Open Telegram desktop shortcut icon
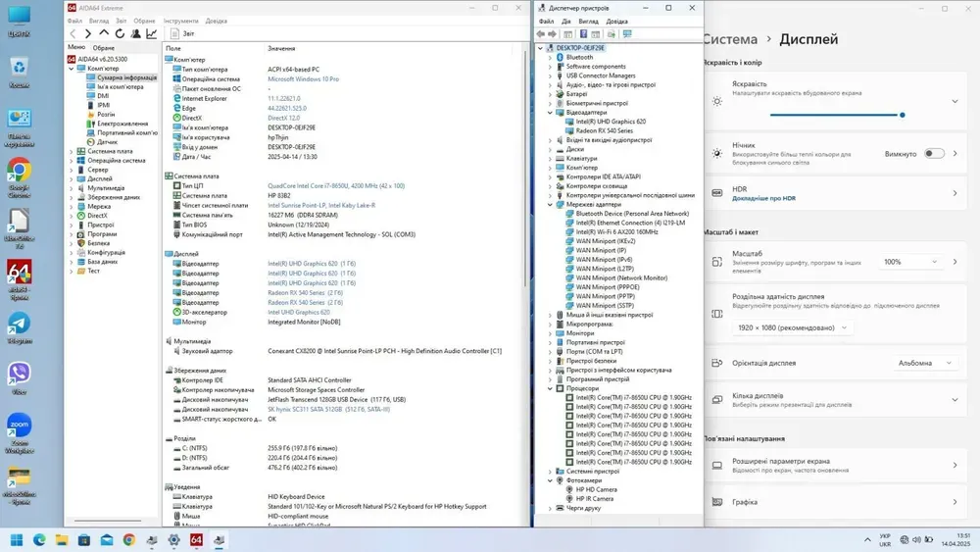 (x=19, y=324)
